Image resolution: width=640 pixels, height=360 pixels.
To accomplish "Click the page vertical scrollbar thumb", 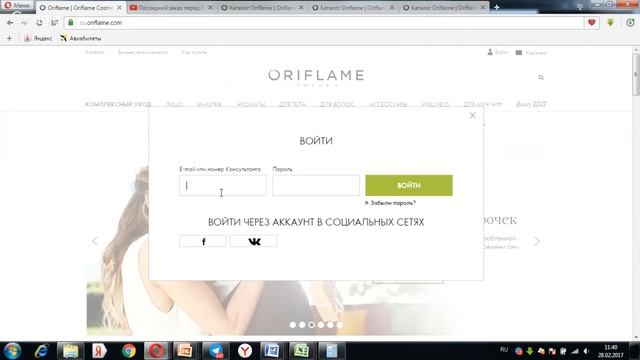I will [x=636, y=75].
